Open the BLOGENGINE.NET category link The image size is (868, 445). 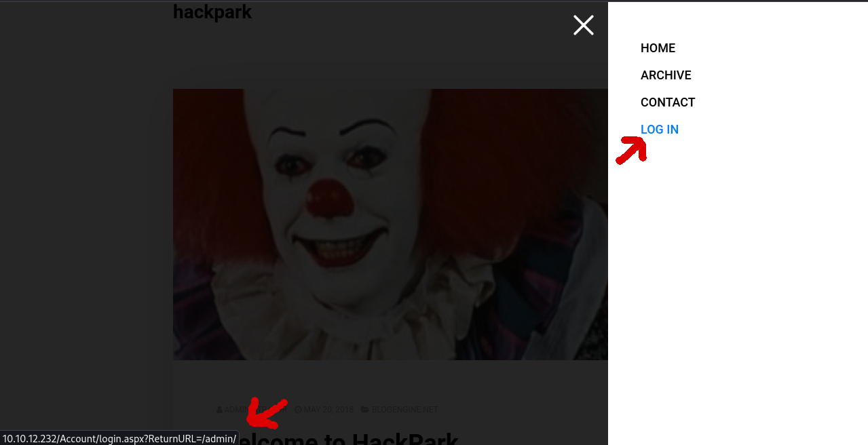tap(404, 410)
